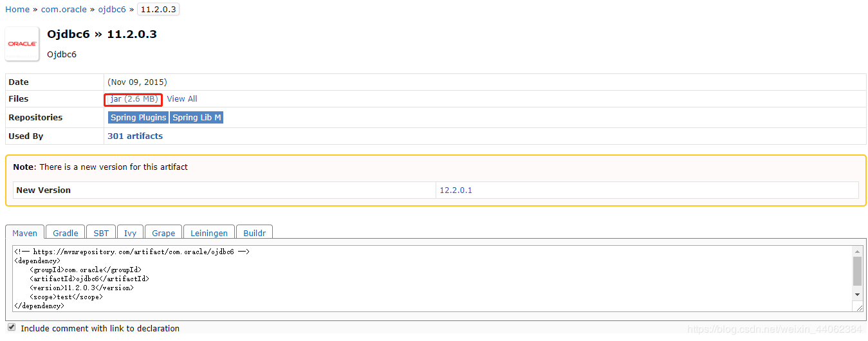The height and width of the screenshot is (341, 868).
Task: Click the textarea scroll down arrow
Action: click(857, 294)
